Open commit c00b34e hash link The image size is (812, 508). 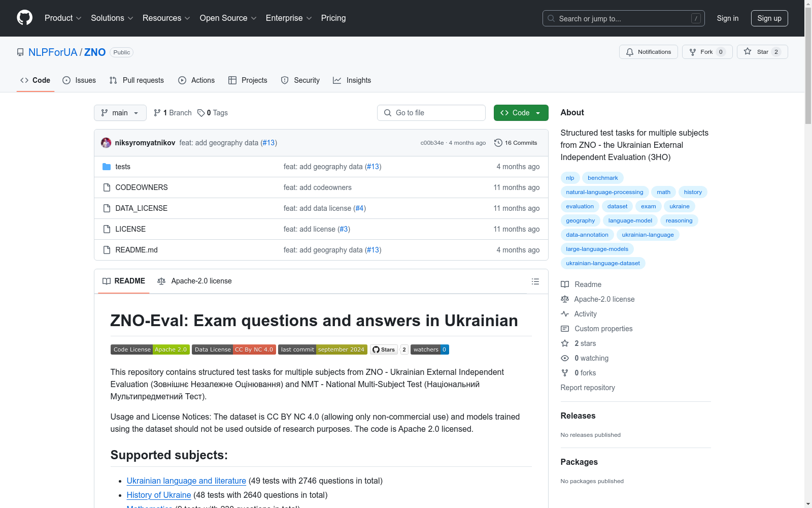pos(432,143)
